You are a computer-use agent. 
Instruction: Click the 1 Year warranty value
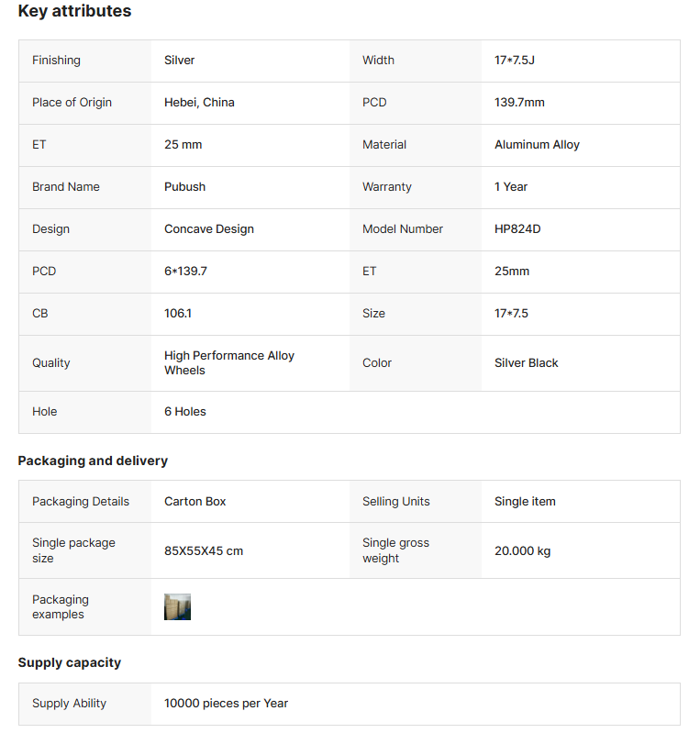click(x=511, y=187)
